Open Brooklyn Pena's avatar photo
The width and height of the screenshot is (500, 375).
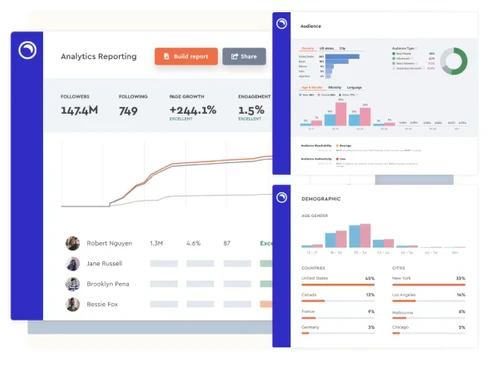tap(72, 284)
